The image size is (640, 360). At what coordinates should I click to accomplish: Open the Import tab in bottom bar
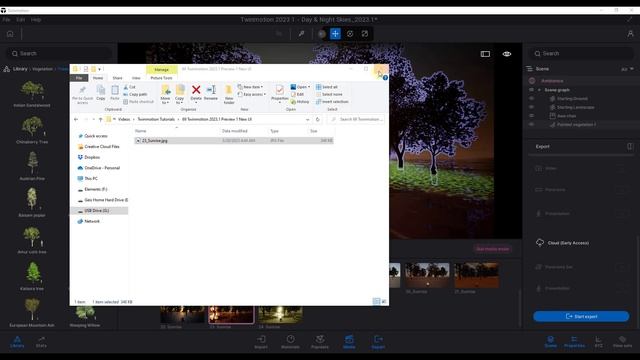click(x=261, y=342)
